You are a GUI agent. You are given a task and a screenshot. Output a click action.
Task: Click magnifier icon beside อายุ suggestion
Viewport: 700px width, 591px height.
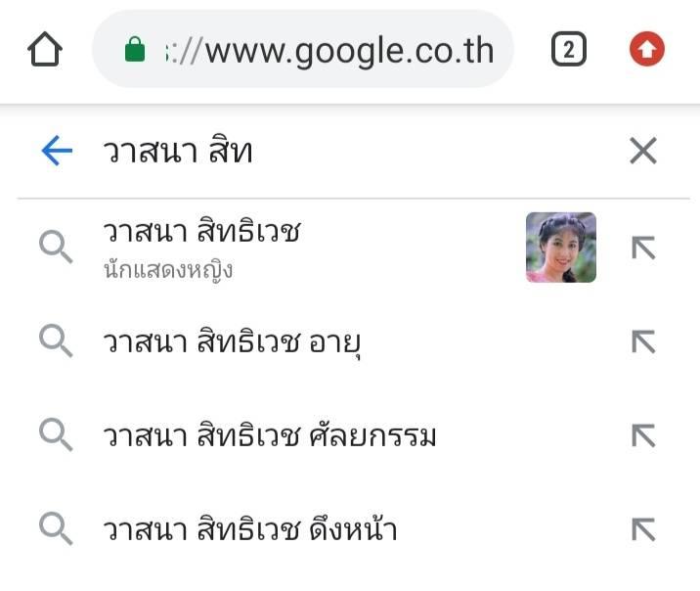coord(56,341)
